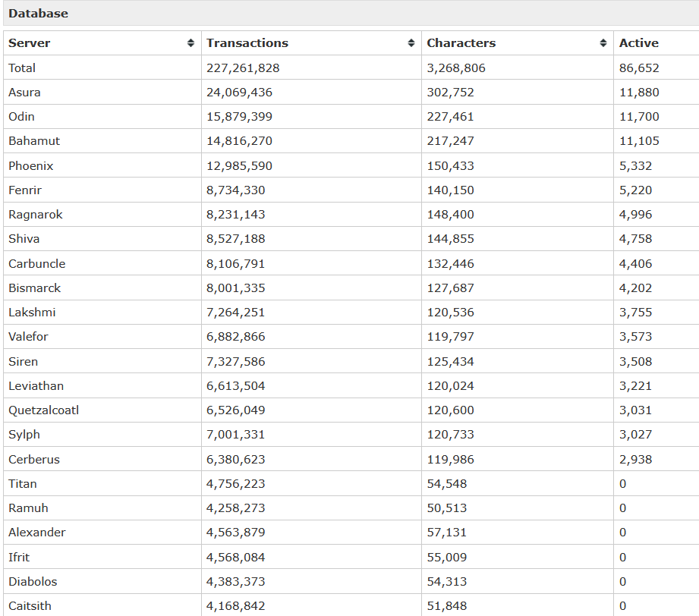Click Alexander characters 57,131
Screen dimensions: 699x616
point(447,533)
